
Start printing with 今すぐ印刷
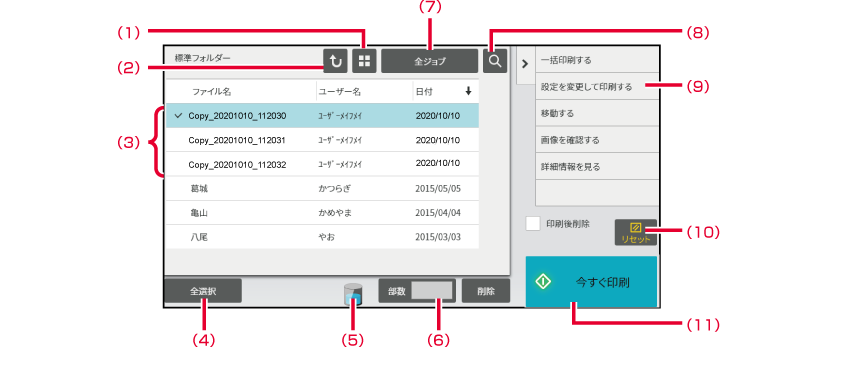[591, 282]
